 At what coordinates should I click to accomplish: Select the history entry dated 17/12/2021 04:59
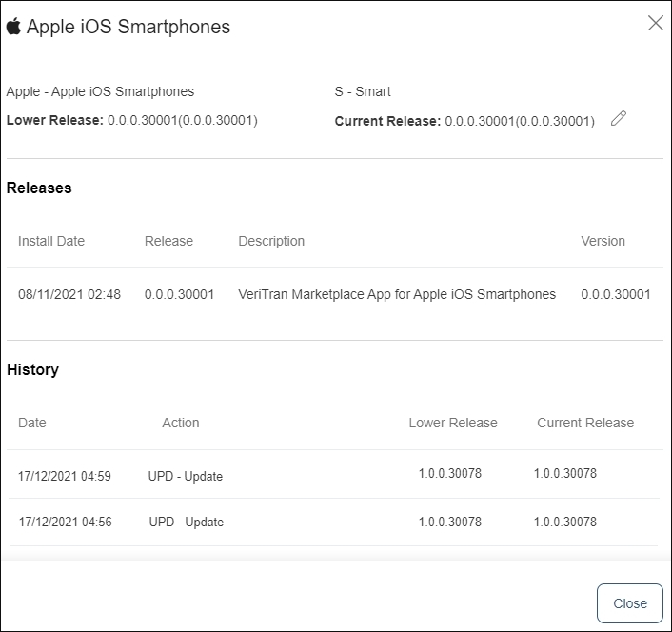65,476
